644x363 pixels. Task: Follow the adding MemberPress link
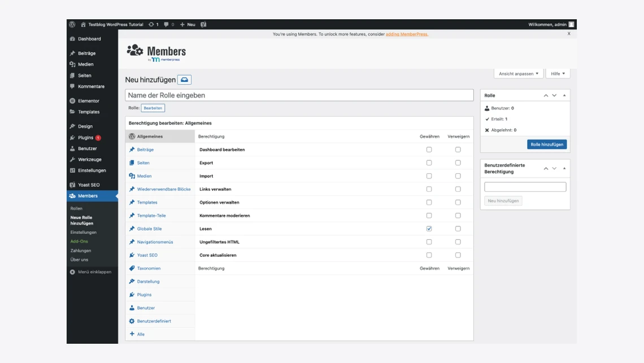(407, 34)
